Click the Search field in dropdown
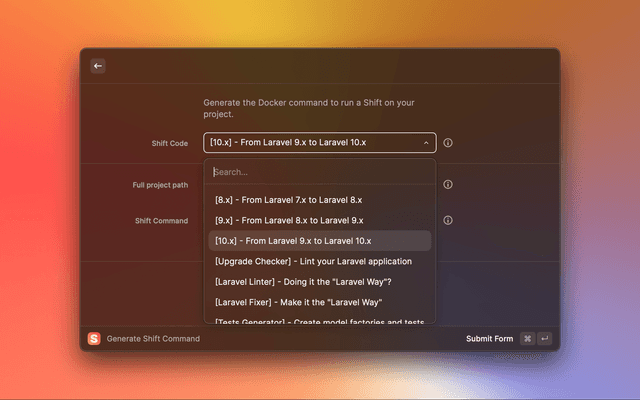640x400 pixels. [320, 172]
